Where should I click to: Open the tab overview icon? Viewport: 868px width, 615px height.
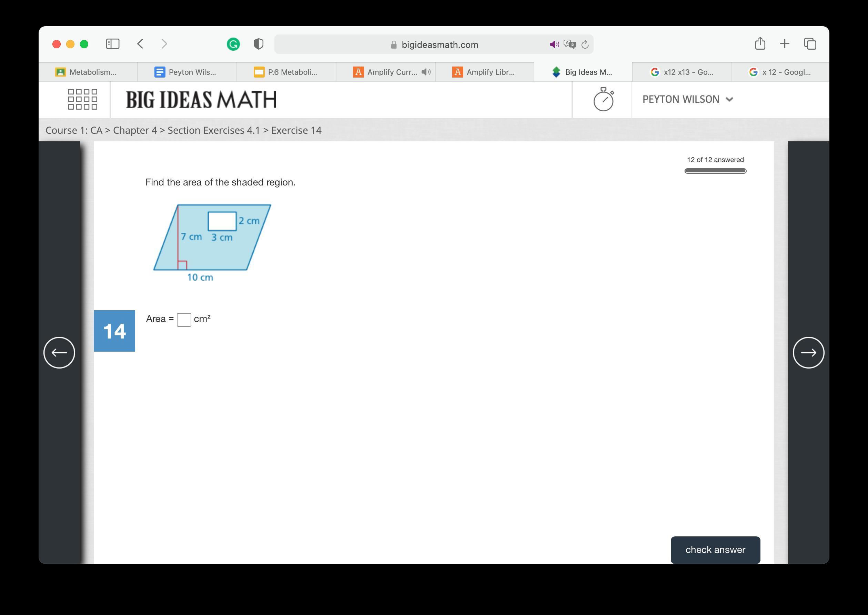pyautogui.click(x=810, y=44)
